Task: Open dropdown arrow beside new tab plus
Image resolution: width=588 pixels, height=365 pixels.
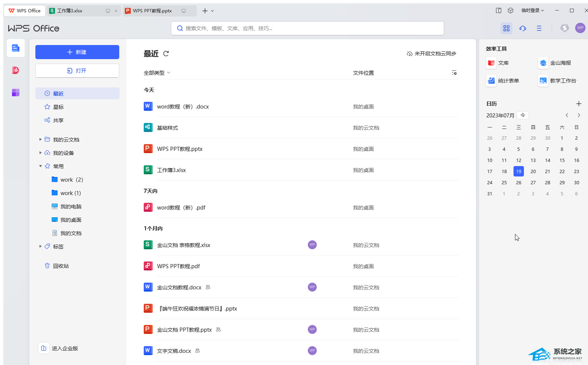Action: (212, 11)
